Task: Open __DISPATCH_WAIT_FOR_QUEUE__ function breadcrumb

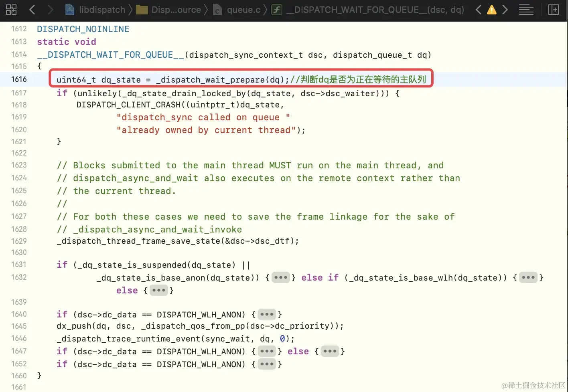Action: 368,10
